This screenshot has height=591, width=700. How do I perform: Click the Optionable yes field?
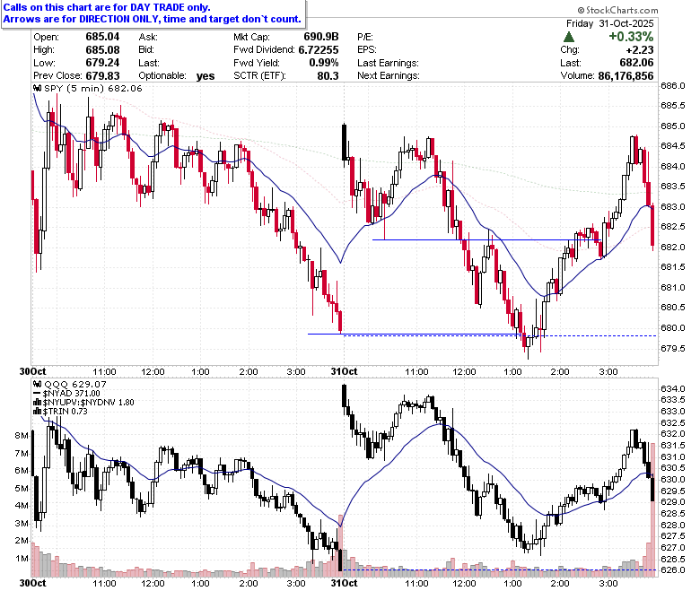point(206,76)
